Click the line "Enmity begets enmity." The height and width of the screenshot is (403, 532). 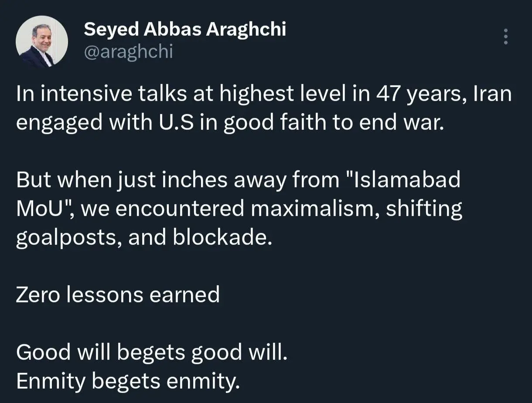[x=128, y=381]
